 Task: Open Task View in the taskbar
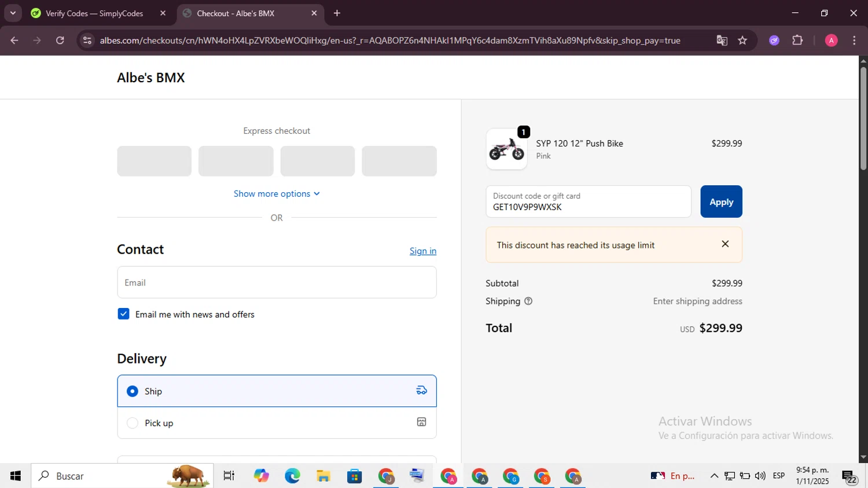[x=229, y=476]
